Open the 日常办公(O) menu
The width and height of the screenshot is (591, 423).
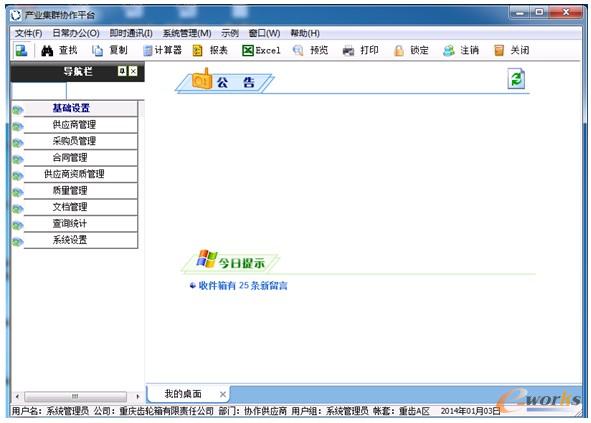76,33
